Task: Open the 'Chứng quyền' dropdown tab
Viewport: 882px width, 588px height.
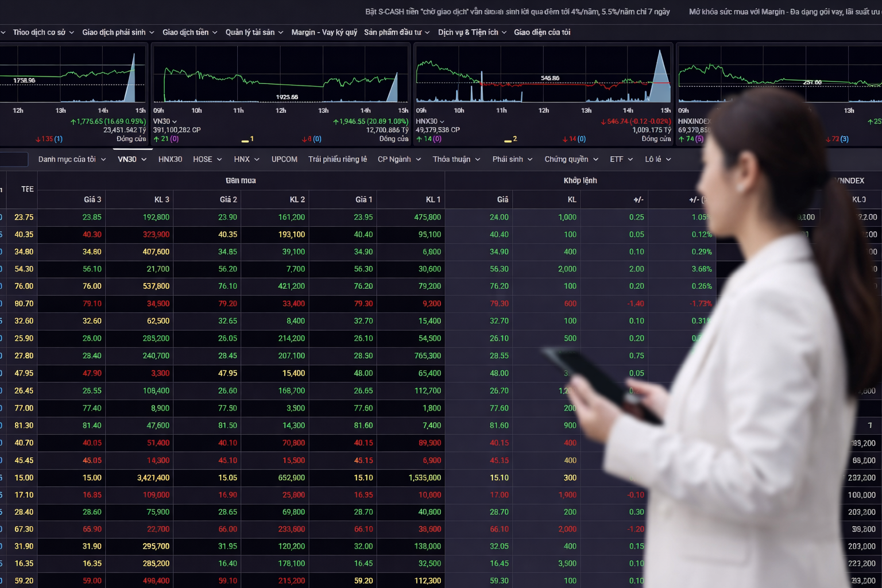Action: (571, 160)
